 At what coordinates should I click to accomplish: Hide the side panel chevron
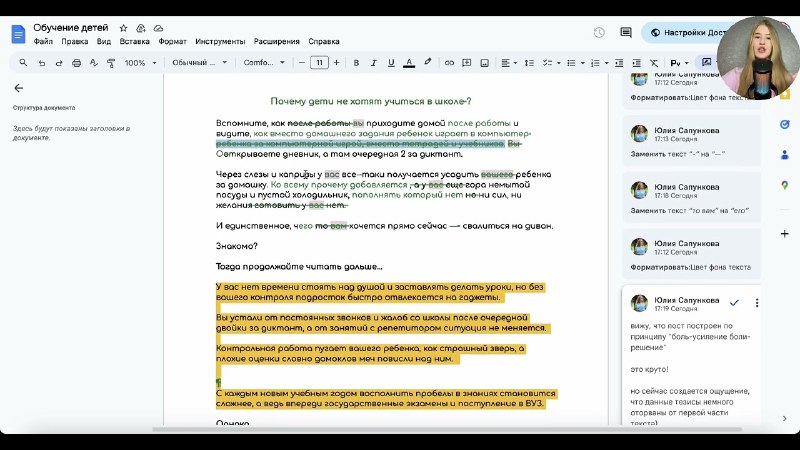785,418
